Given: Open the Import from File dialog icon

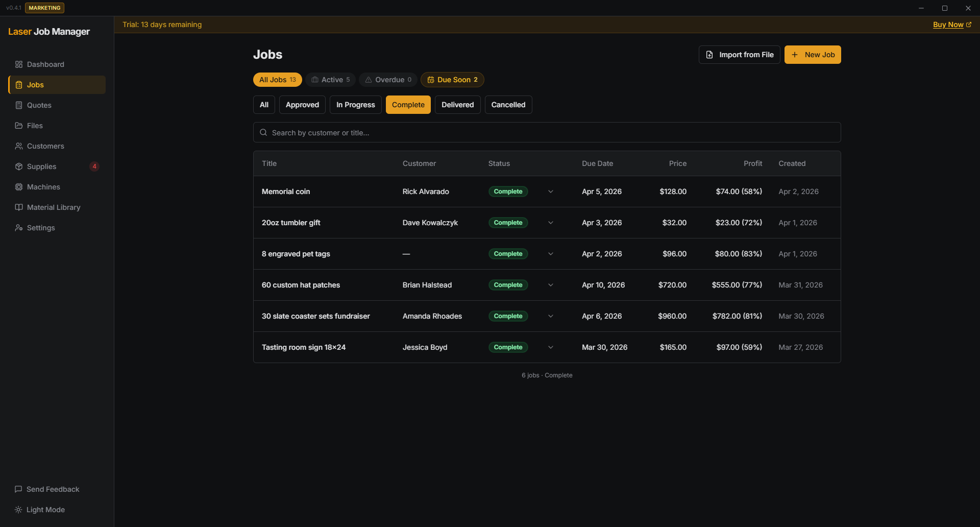Looking at the screenshot, I should click(709, 55).
